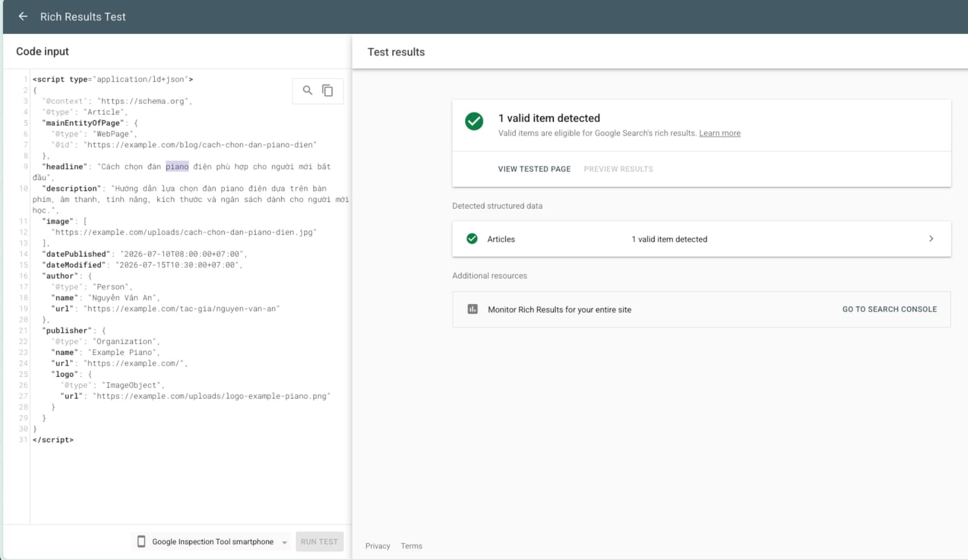Click the Detected structured data label
The image size is (968, 560).
pyautogui.click(x=497, y=206)
